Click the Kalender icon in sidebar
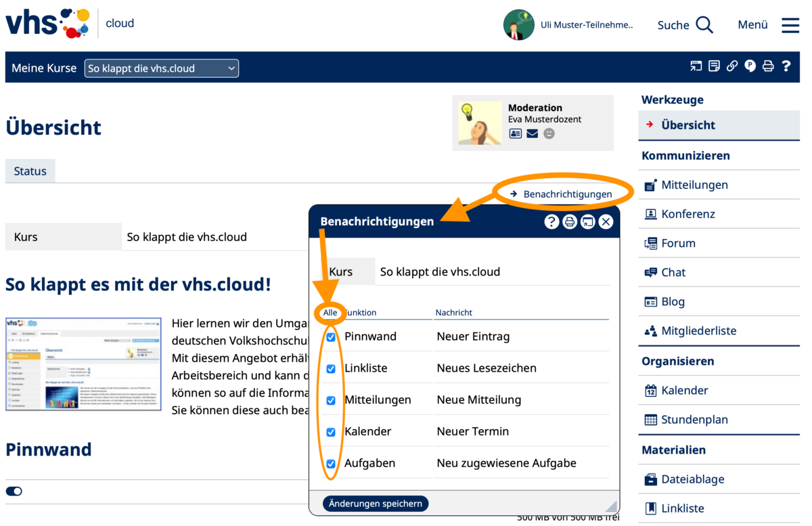Screen dimensions: 812x526 [650, 390]
